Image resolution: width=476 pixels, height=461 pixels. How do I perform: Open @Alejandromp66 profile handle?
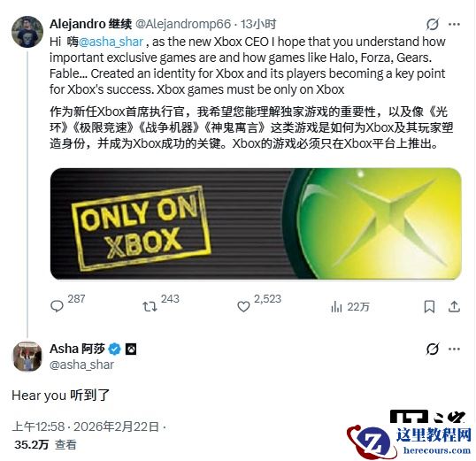tap(183, 24)
